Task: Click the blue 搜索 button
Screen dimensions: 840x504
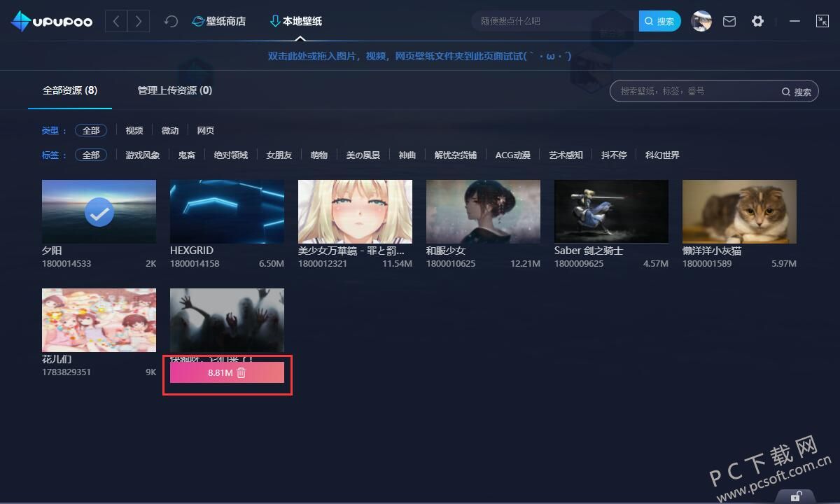Action: tap(659, 22)
